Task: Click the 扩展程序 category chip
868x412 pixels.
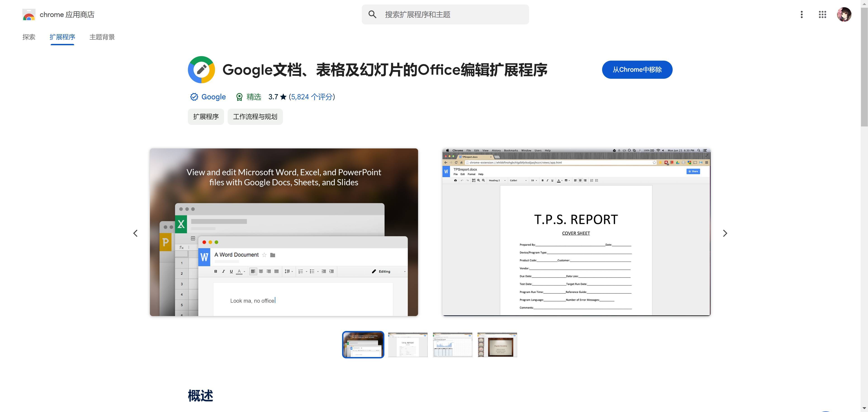Action: click(x=206, y=117)
